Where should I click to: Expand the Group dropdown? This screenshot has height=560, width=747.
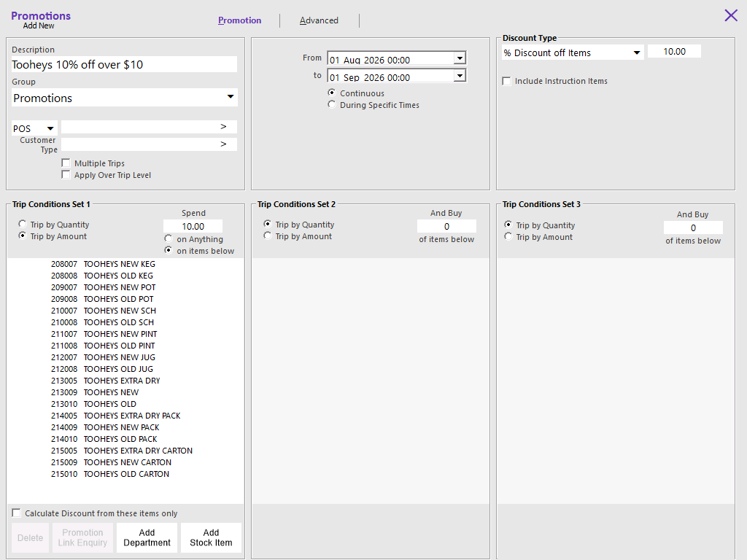click(x=231, y=97)
